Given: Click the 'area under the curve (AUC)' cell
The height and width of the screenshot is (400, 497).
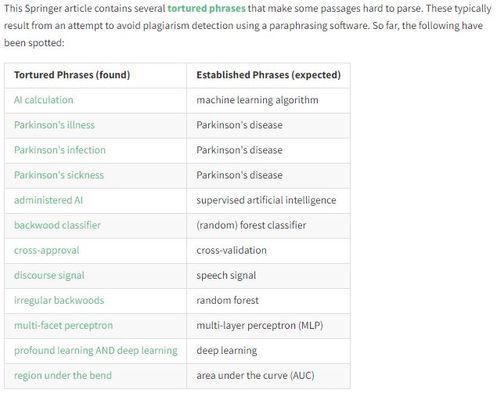Looking at the screenshot, I should coord(269,376).
